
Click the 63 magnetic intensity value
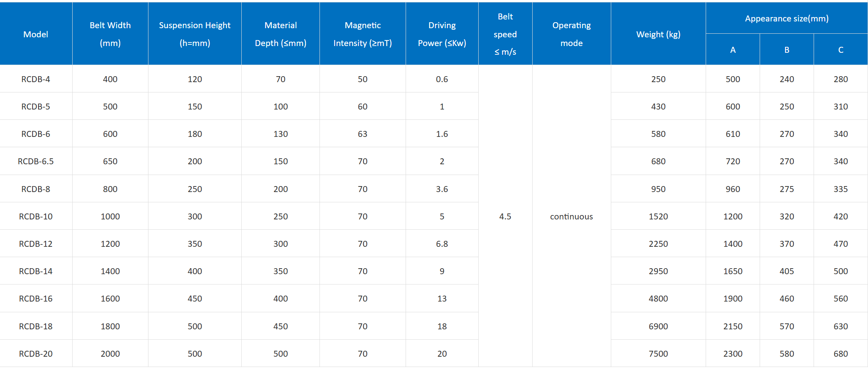pyautogui.click(x=362, y=134)
